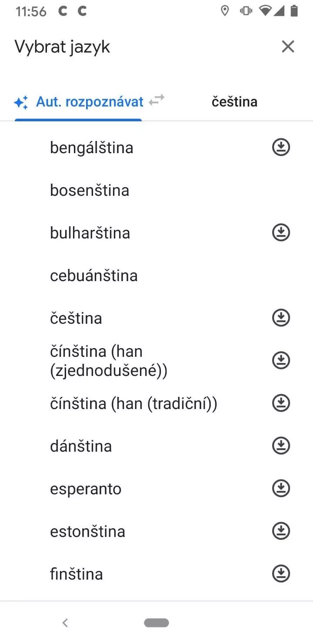The height and width of the screenshot is (644, 313).
Task: Download čínština (han (zjednodušené)) pack
Action: pos(281,360)
